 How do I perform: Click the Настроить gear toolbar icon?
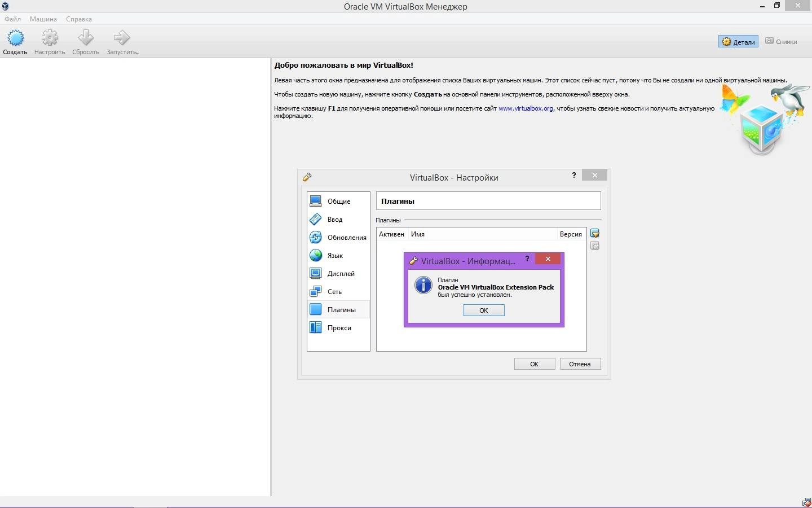click(x=50, y=38)
